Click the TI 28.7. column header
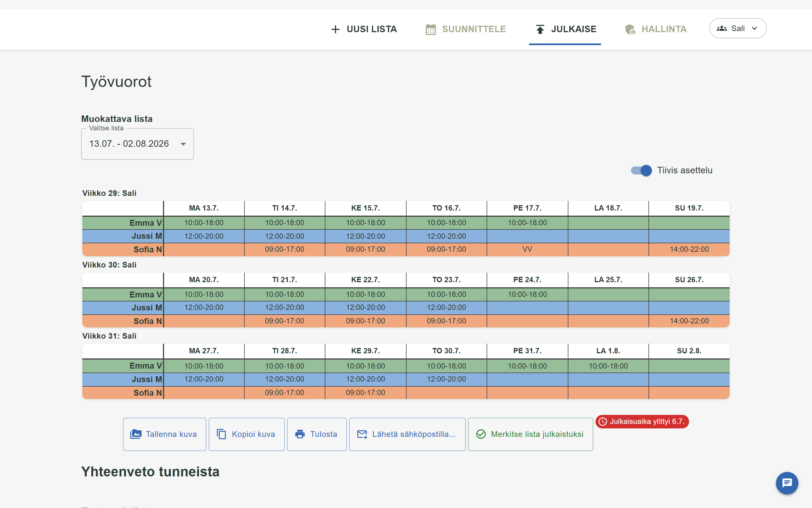 click(x=284, y=351)
